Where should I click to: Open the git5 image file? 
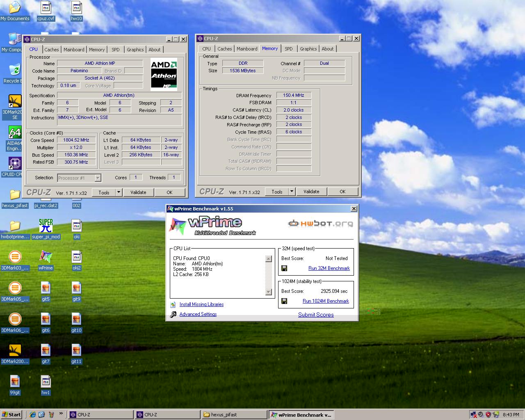click(x=46, y=292)
